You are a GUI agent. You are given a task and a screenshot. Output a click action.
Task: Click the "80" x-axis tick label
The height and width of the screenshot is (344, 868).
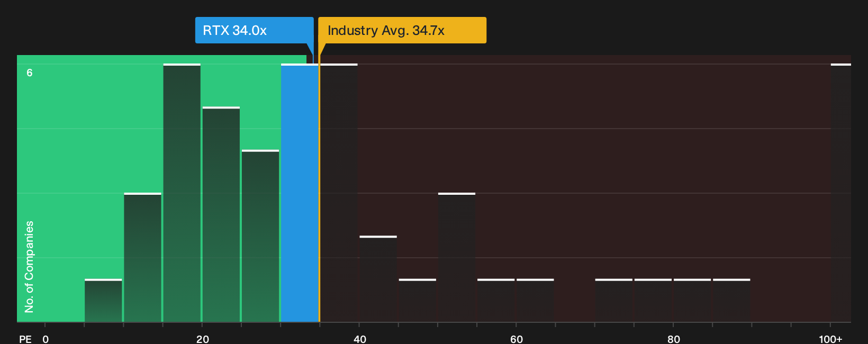click(x=674, y=339)
